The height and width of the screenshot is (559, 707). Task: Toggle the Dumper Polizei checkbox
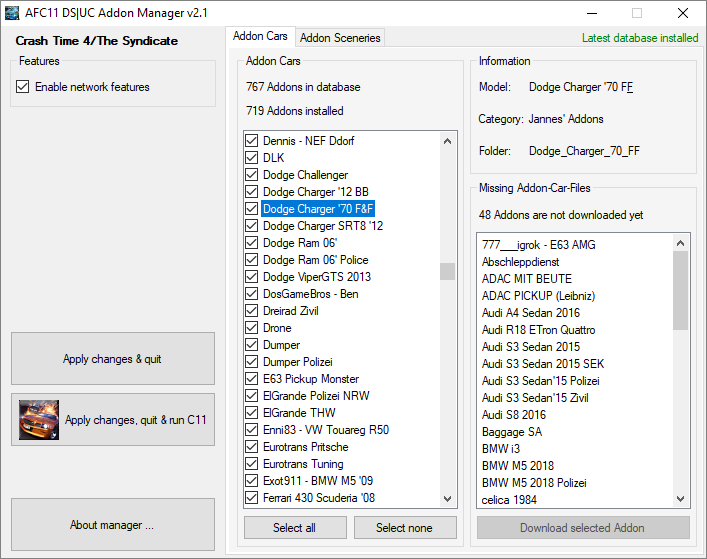click(x=252, y=362)
